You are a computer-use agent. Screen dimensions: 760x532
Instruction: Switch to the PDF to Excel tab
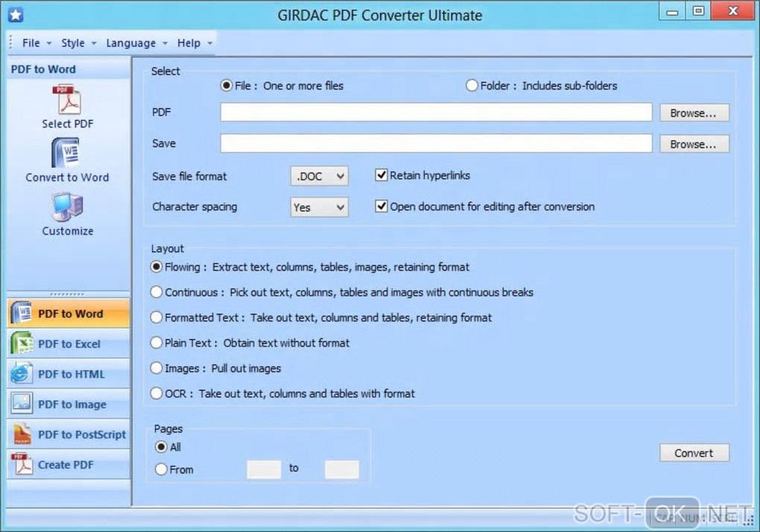[x=69, y=343]
